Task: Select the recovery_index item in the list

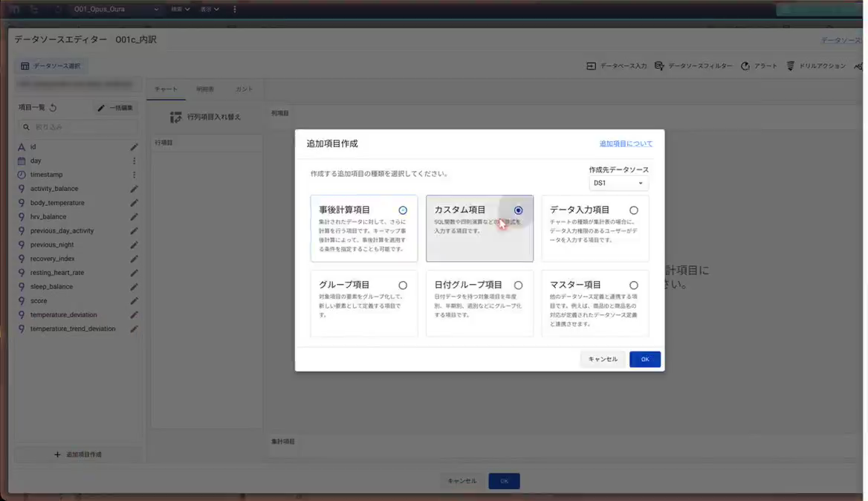Action: (53, 259)
